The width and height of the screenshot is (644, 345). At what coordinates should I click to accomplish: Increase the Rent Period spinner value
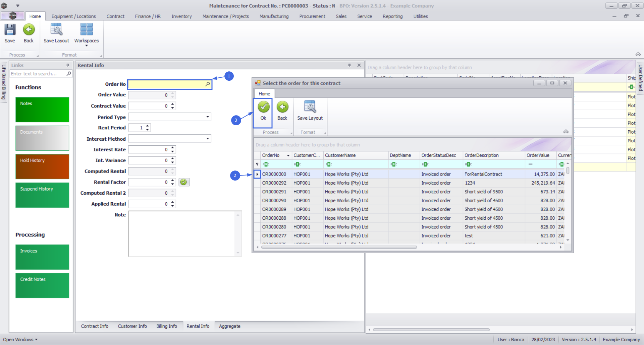click(148, 126)
